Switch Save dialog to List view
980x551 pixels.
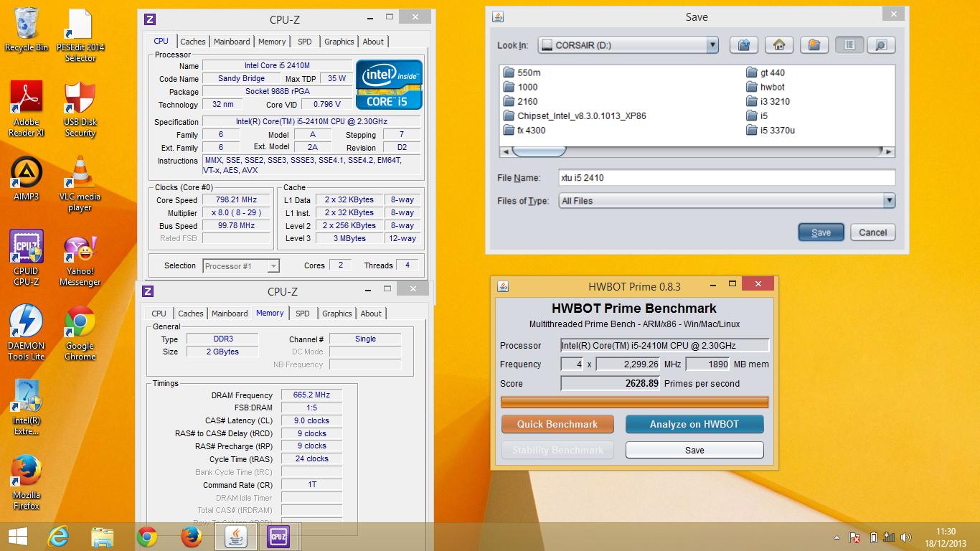pos(849,45)
